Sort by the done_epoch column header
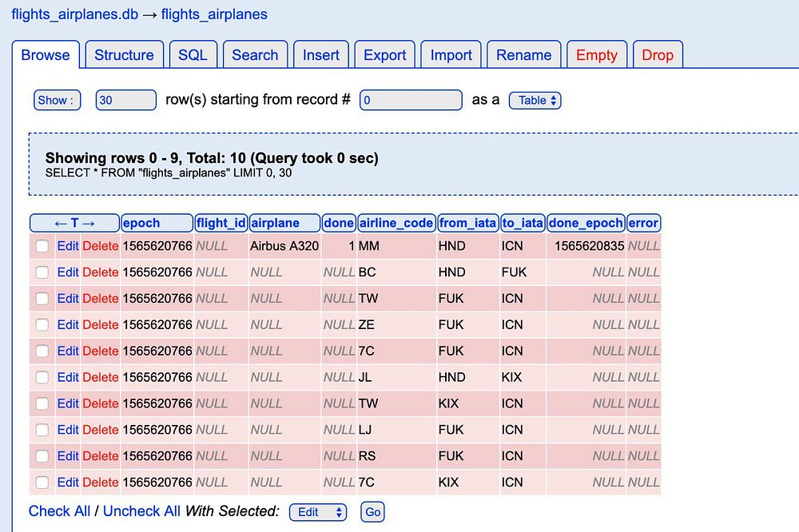Viewport: 799px width, 532px height. [x=586, y=223]
